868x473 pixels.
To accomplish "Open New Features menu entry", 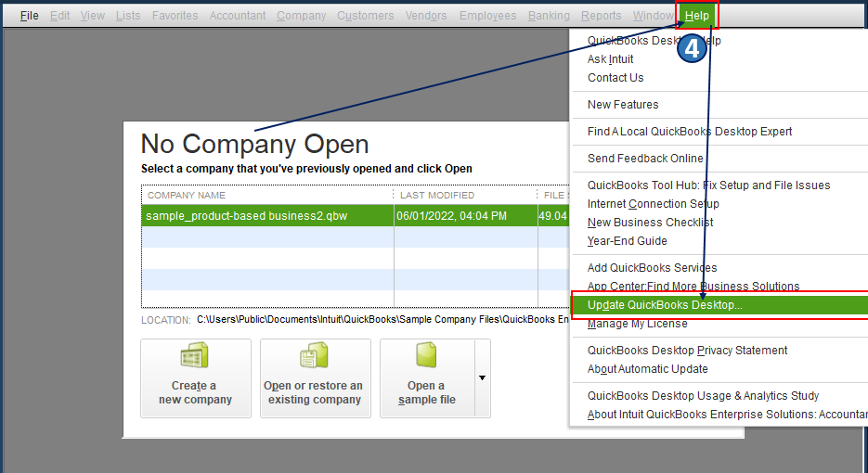I will 623,105.
